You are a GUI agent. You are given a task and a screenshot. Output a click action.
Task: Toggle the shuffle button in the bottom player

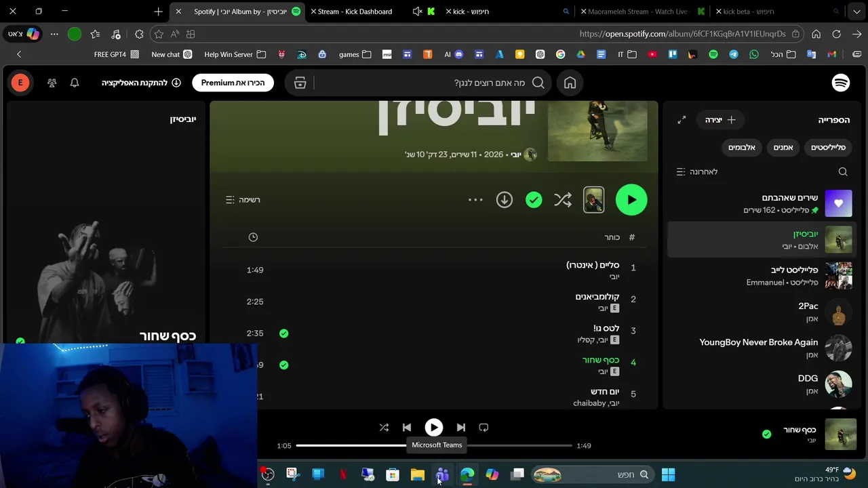click(x=384, y=428)
